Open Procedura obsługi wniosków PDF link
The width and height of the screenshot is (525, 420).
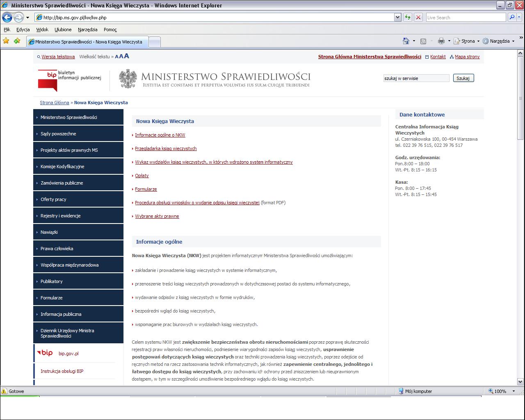[197, 203]
